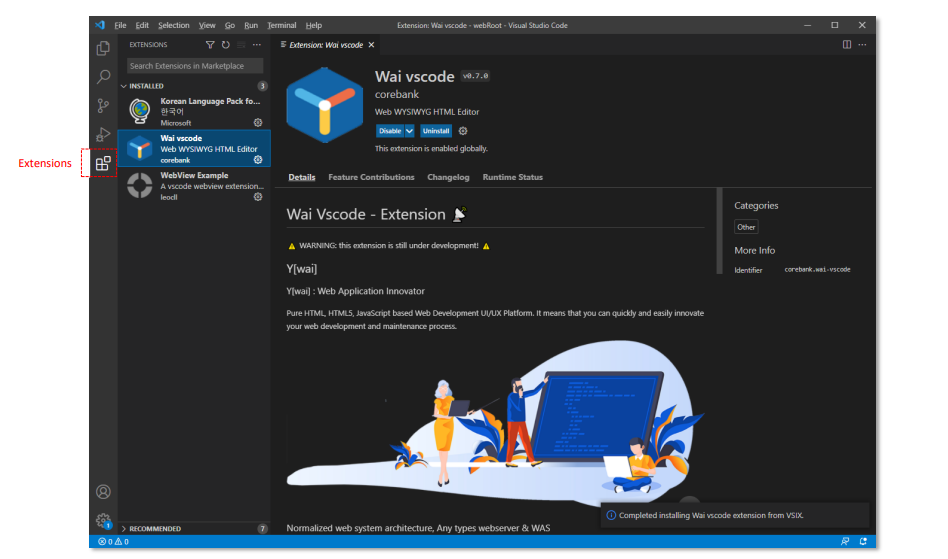Switch to the Changelog tab
The width and height of the screenshot is (948, 559).
pyautogui.click(x=448, y=177)
